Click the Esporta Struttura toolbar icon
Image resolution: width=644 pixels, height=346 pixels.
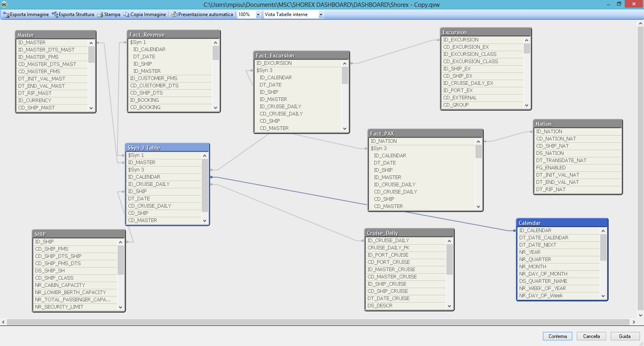coord(55,14)
